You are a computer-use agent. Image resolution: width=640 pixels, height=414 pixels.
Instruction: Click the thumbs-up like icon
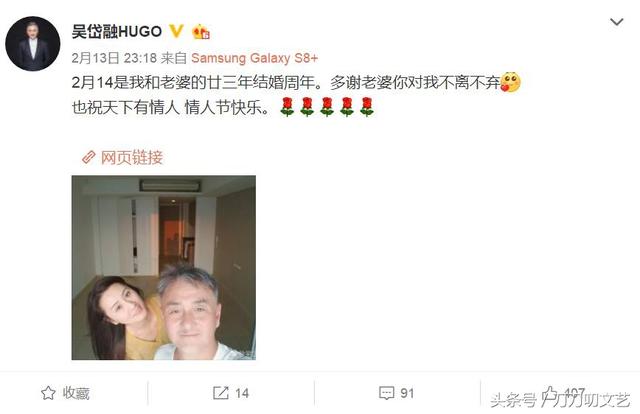[x=551, y=393]
